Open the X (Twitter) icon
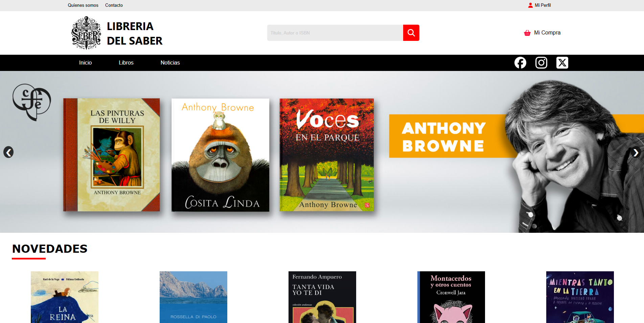Image resolution: width=644 pixels, height=323 pixels. (x=562, y=63)
